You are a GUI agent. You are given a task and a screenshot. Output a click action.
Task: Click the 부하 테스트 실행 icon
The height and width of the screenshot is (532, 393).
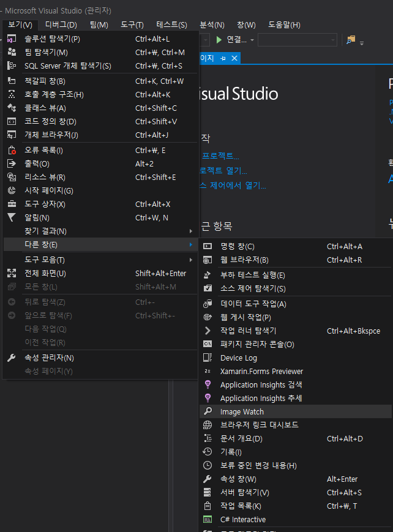point(208,275)
